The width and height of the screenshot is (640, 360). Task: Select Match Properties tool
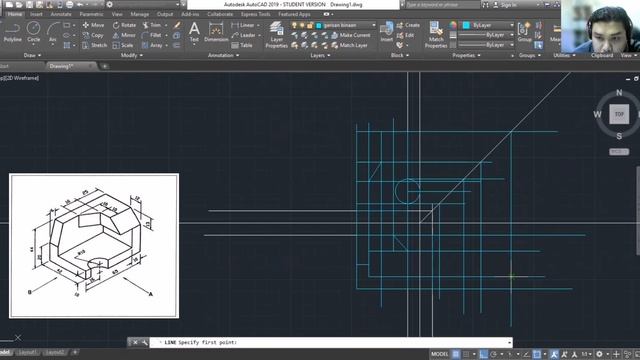[436, 35]
